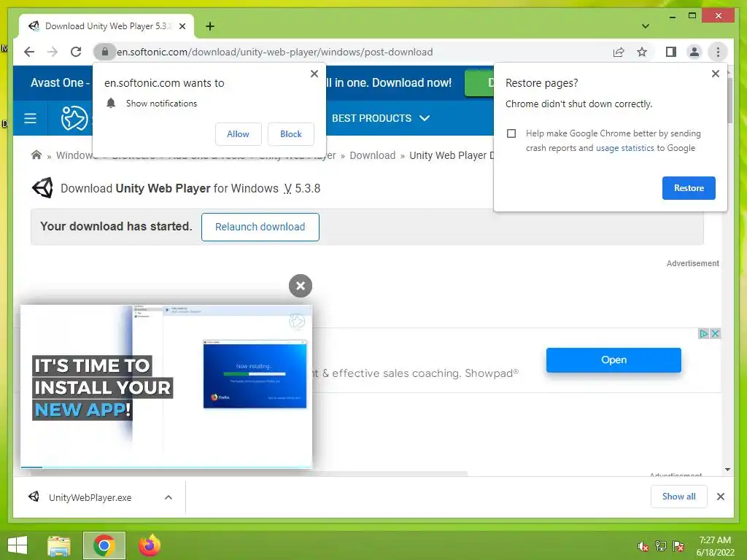747x560 pixels.
Task: Click the AdChoices icon
Action: (703, 333)
